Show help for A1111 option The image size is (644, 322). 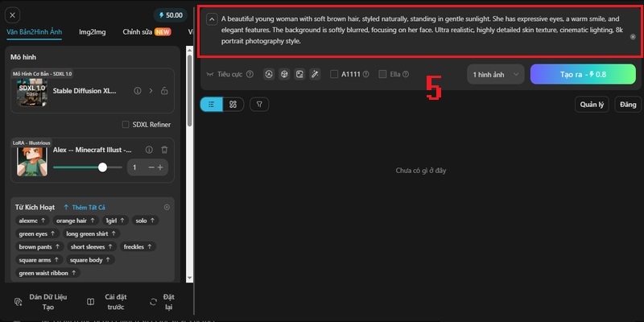[365, 74]
